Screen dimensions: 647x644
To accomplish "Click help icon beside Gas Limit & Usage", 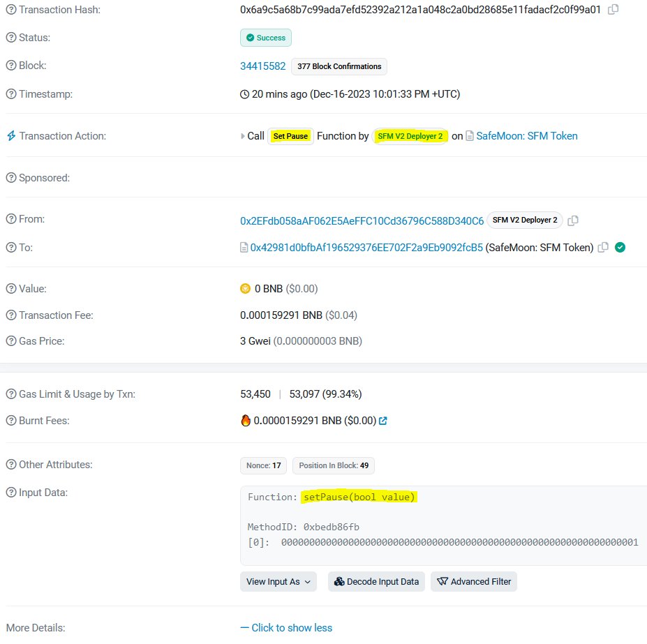I will coord(11,394).
